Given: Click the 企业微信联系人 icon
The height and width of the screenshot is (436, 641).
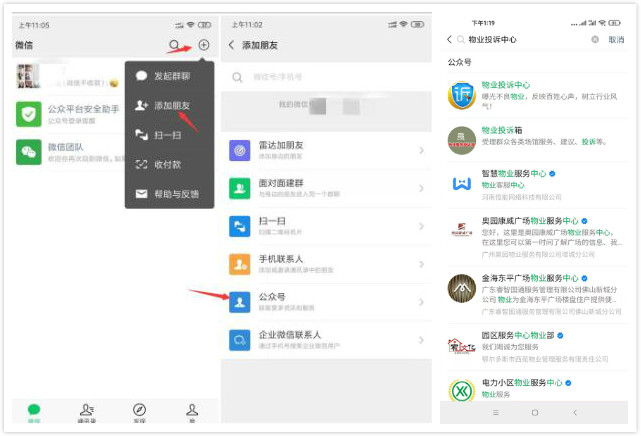Looking at the screenshot, I should point(240,340).
